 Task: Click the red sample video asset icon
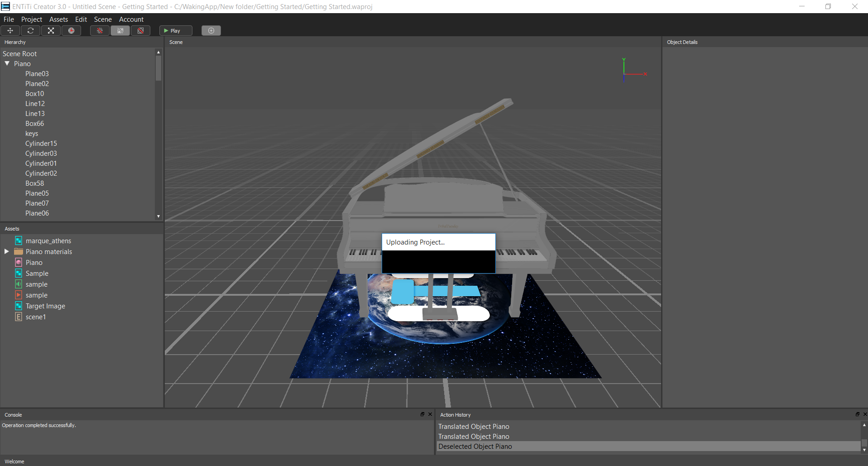19,295
